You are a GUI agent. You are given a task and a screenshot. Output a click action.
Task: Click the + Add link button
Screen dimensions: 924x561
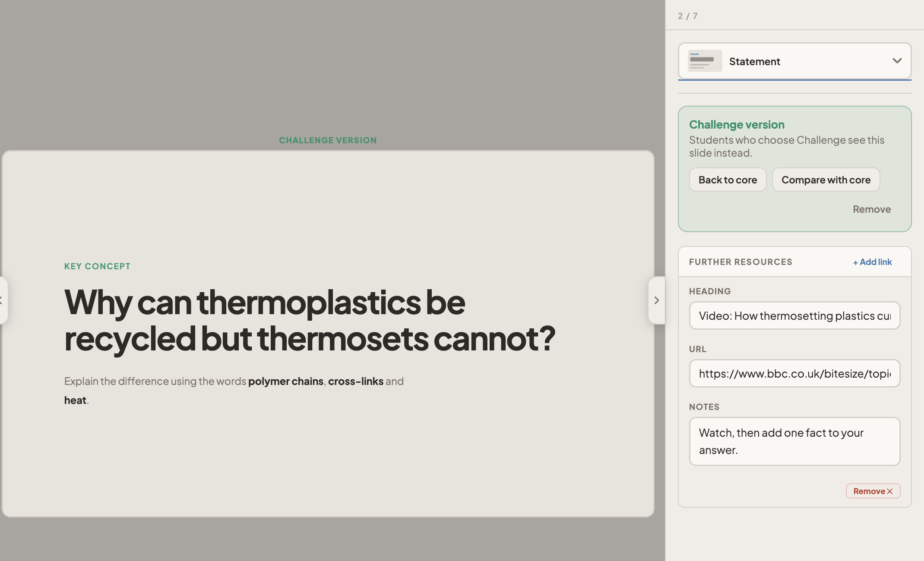pos(872,262)
